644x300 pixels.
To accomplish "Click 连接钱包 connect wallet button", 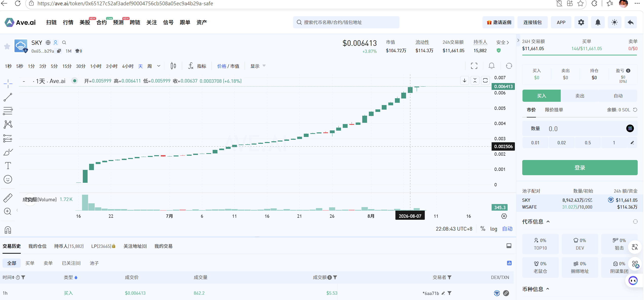I will (x=532, y=22).
